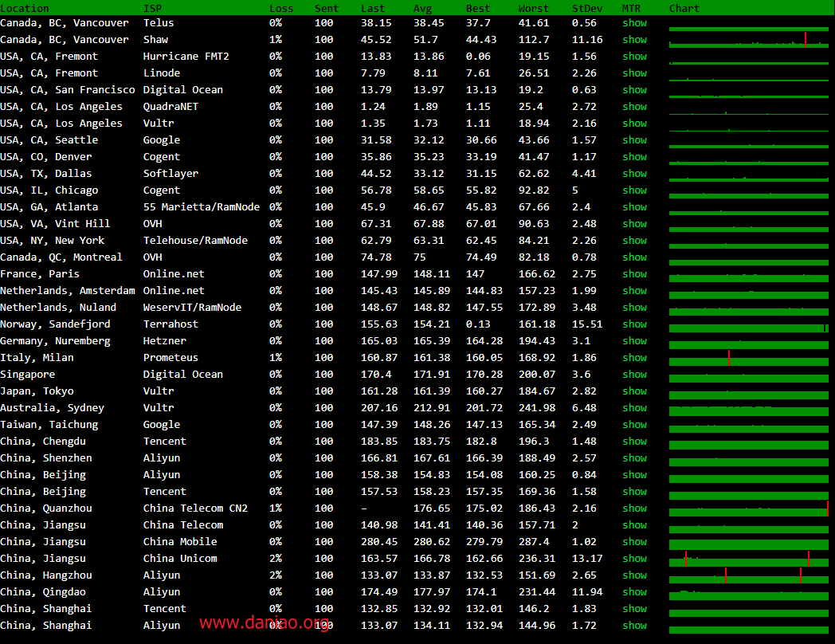Show MTR for Vultr Tokyo
Viewport: 835px width, 644px height.
pos(634,391)
